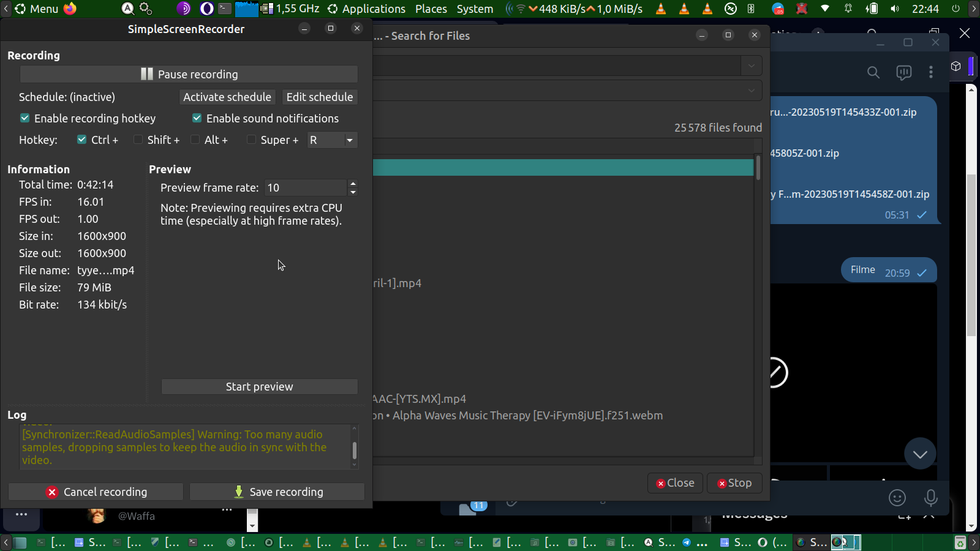Click the Firefox icon in the top panel

point(70,9)
